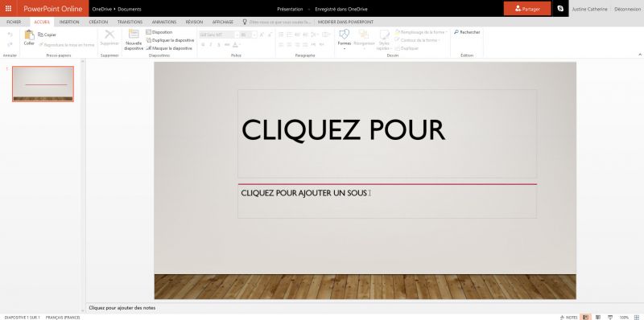Click Reproduire la mise en forme
This screenshot has width=644, height=320.
(x=67, y=45)
